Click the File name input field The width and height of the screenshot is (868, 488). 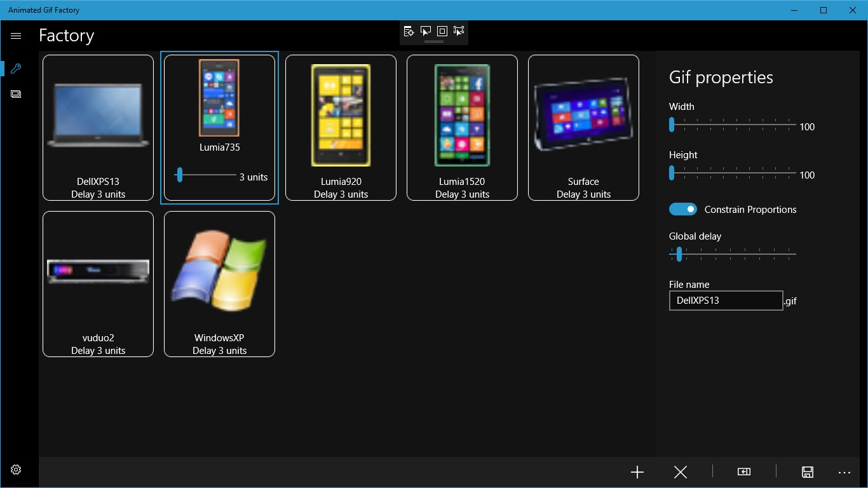[726, 301]
